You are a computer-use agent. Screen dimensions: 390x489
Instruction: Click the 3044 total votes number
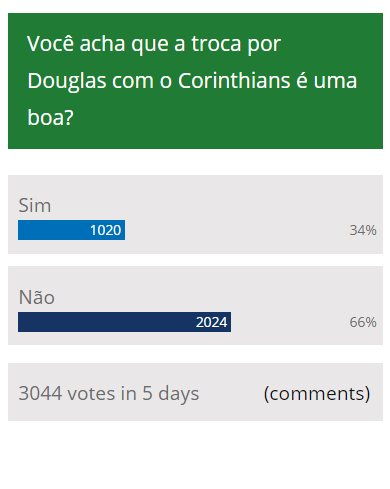tap(40, 393)
